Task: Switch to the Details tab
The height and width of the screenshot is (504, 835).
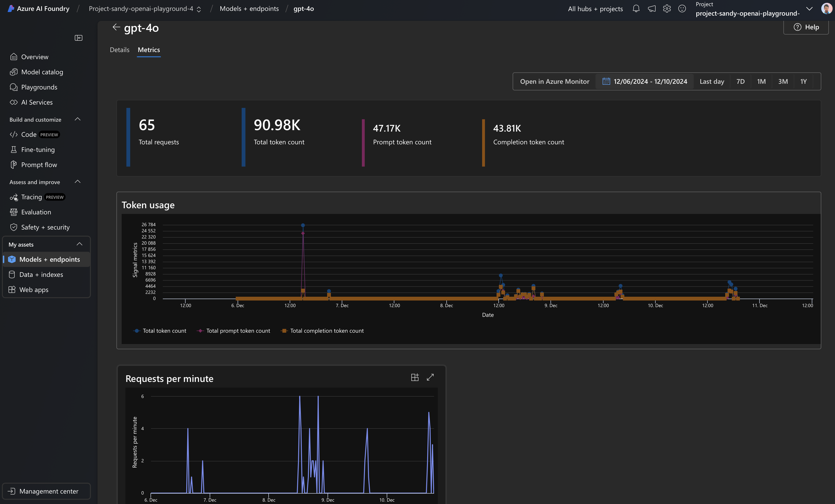Action: tap(120, 50)
